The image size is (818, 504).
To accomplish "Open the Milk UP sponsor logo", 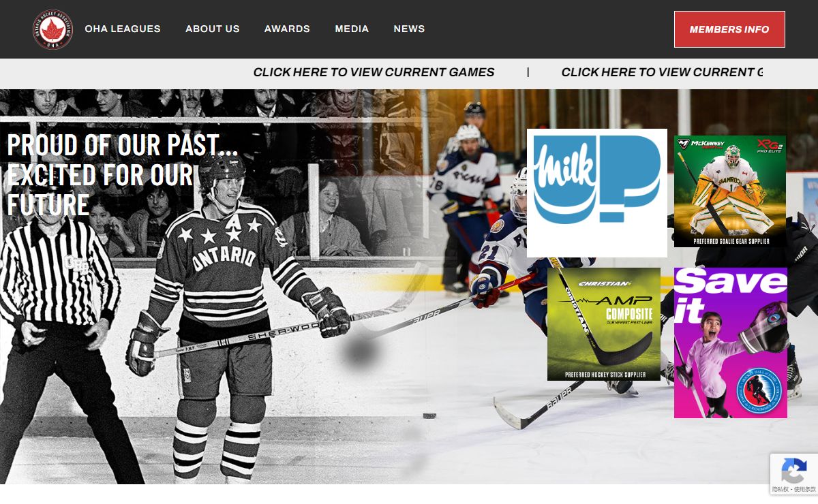I will coord(597,193).
